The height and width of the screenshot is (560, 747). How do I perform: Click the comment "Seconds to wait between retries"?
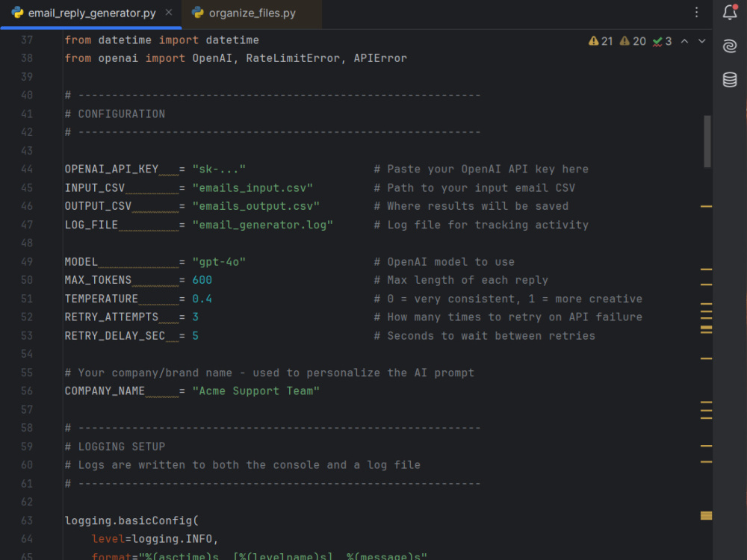[491, 336]
